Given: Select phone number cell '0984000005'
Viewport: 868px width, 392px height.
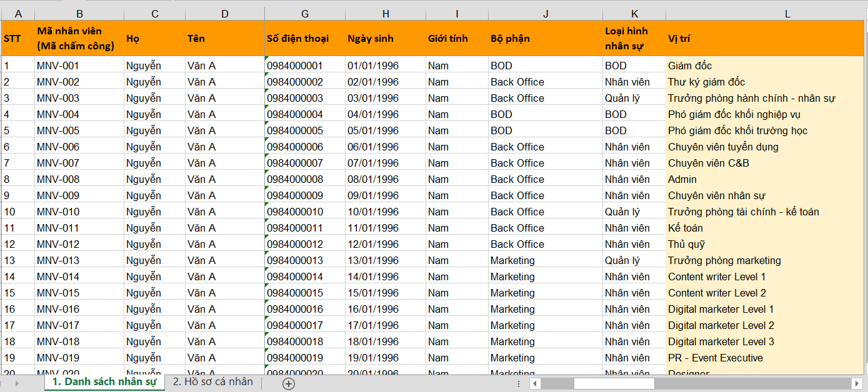Looking at the screenshot, I should click(x=305, y=130).
